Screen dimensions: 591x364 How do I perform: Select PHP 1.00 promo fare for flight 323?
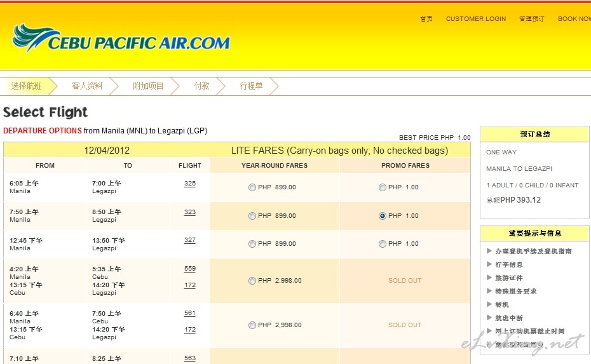pos(382,216)
